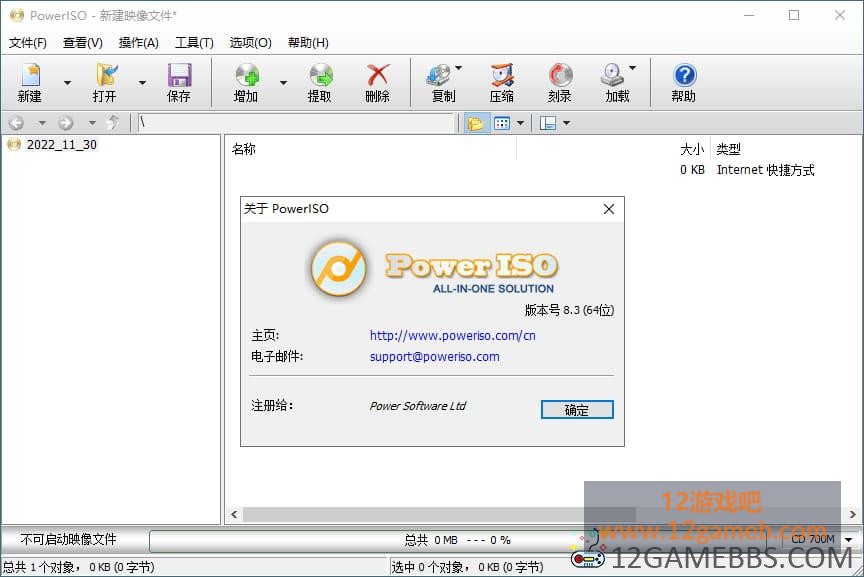Click the 确定 button in About dialog
The width and height of the screenshot is (864, 577).
point(577,409)
